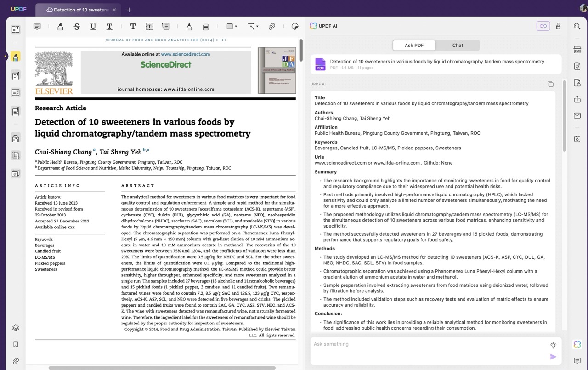Viewport: 588px width, 370px height.
Task: Select the Squiggly underline tool
Action: click(x=110, y=27)
